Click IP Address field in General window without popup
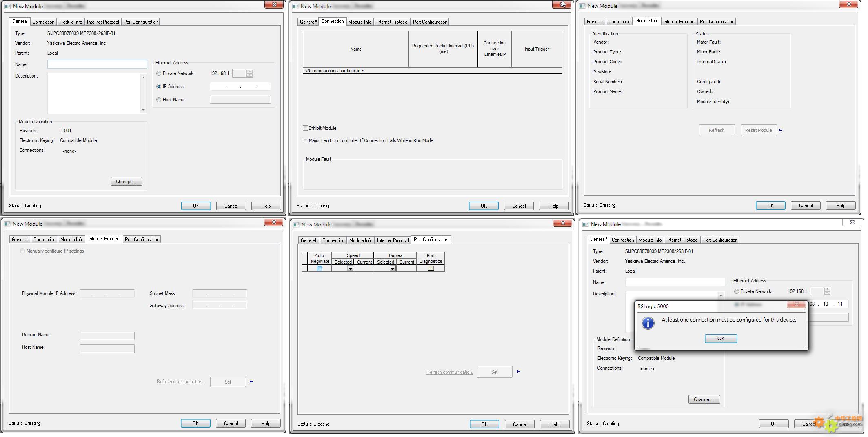 pyautogui.click(x=240, y=87)
